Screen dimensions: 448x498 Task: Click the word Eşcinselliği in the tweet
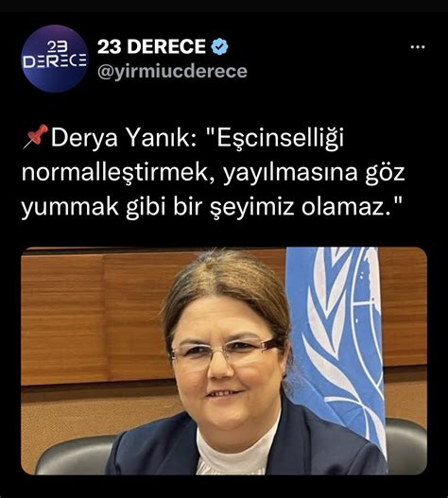click(280, 139)
